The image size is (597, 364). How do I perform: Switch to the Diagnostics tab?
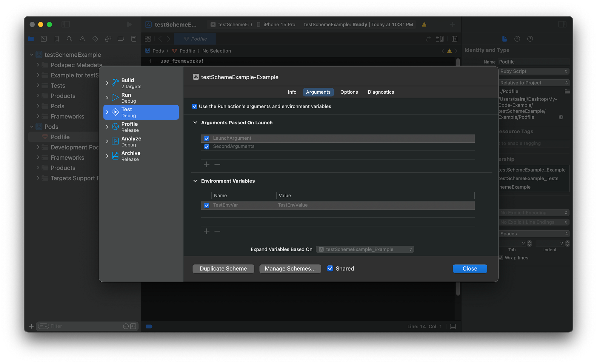point(381,92)
